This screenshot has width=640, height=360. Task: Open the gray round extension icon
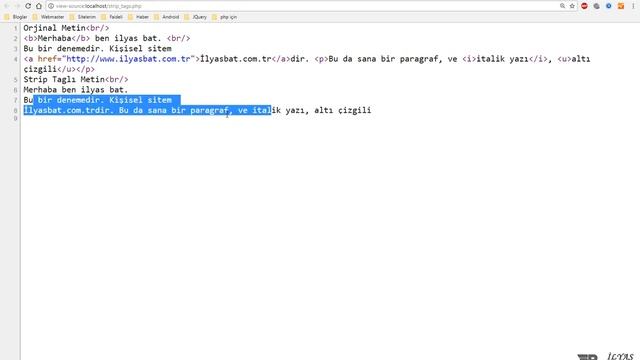tap(597, 6)
